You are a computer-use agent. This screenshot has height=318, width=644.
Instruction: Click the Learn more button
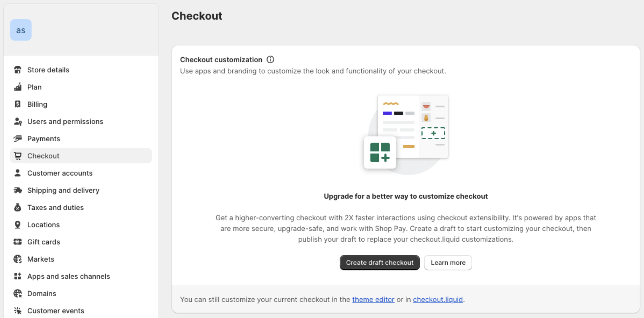(x=448, y=263)
